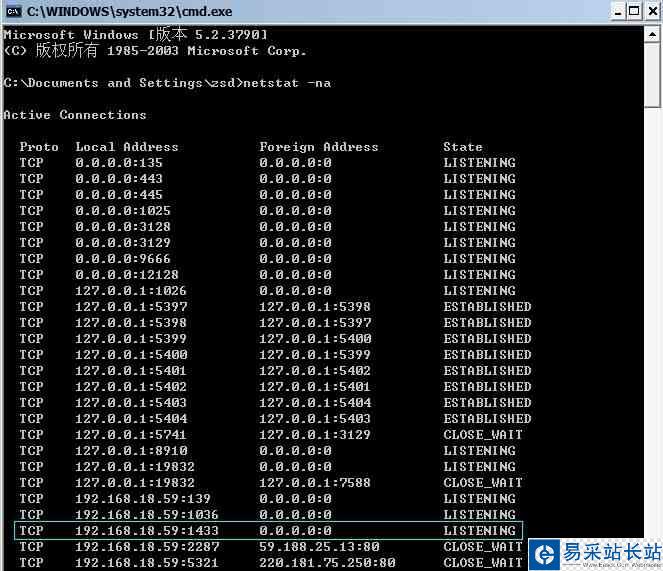Click local address 0.0.0.0:3129
This screenshot has height=571, width=663.
[x=123, y=243]
